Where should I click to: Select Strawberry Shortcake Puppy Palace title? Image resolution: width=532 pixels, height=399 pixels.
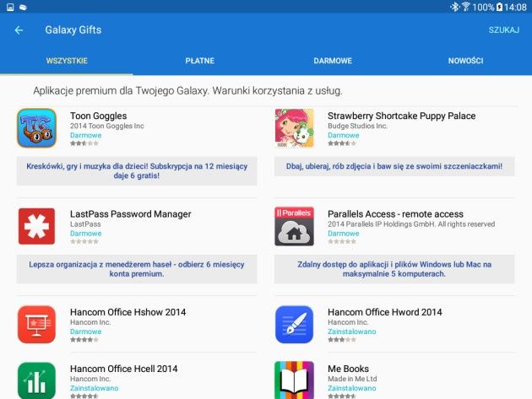pos(401,116)
